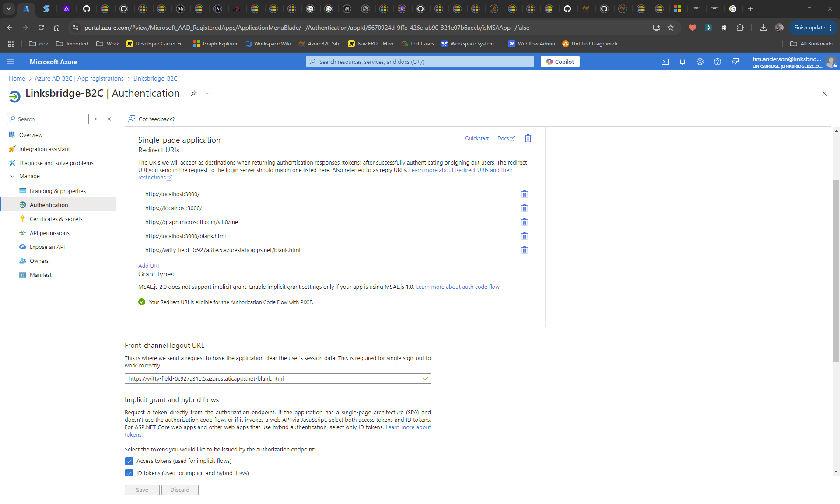Pin the Linksbridge-B2C blade

coord(193,93)
